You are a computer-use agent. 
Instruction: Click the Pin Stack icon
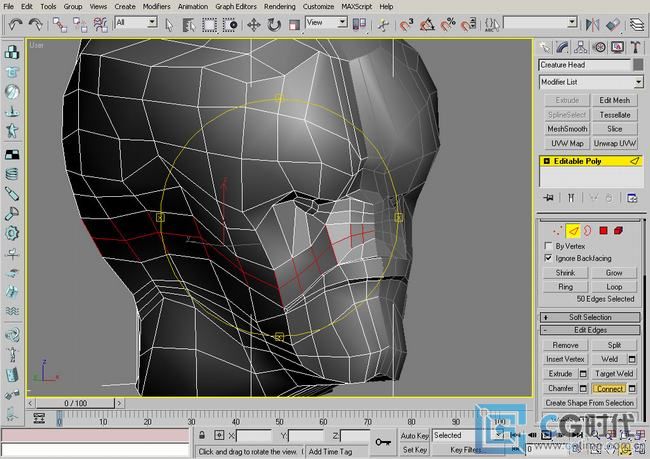click(548, 198)
